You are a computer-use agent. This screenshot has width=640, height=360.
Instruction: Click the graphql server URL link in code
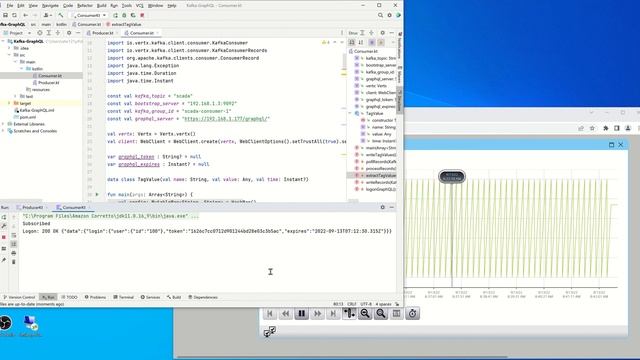[226, 119]
